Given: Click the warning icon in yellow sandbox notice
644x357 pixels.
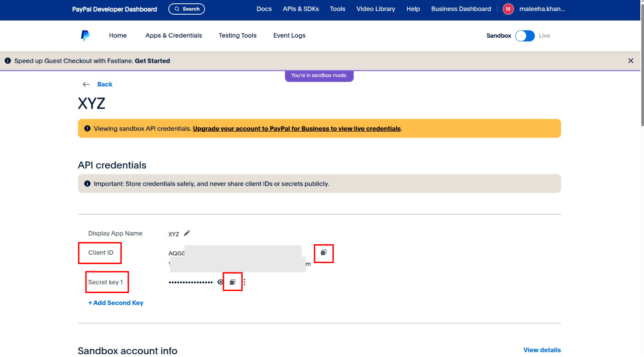Looking at the screenshot, I should point(87,129).
